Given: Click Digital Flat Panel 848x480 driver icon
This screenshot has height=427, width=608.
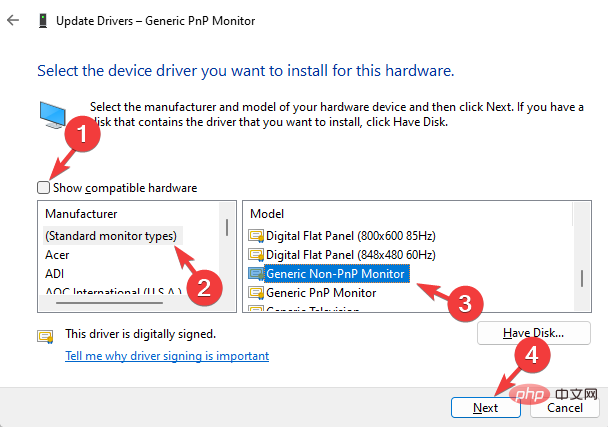Looking at the screenshot, I should click(x=256, y=254).
